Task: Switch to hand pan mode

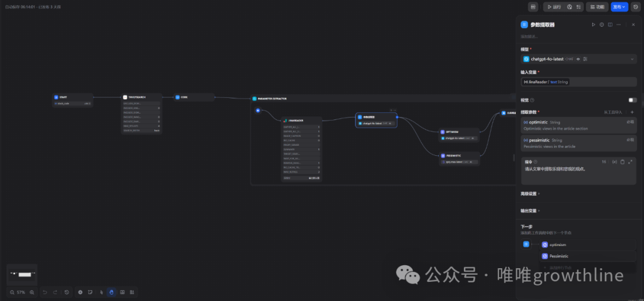Action: coord(112,293)
